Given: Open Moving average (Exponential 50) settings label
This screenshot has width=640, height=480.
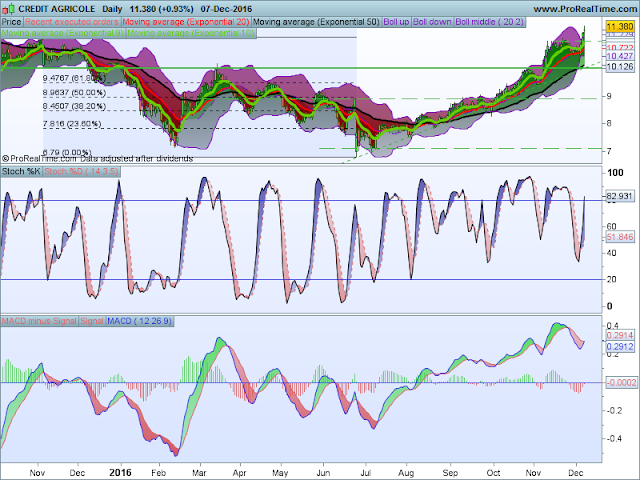Looking at the screenshot, I should [x=316, y=22].
